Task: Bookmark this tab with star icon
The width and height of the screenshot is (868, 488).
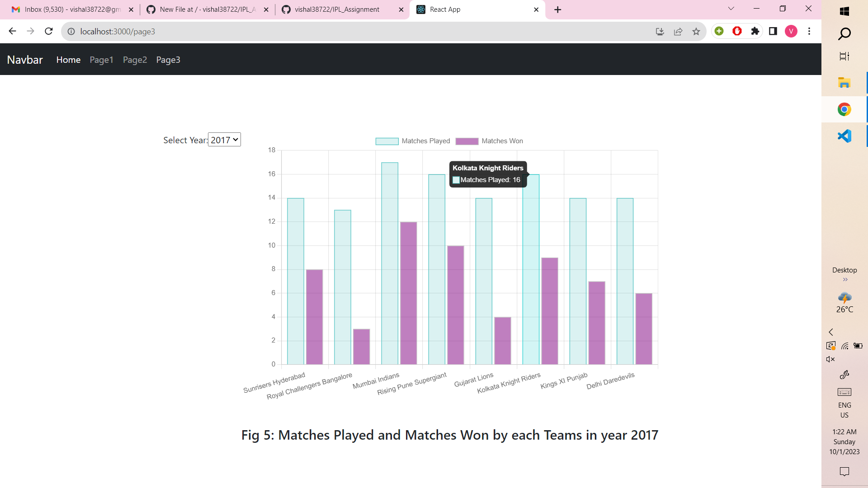Action: pos(696,31)
